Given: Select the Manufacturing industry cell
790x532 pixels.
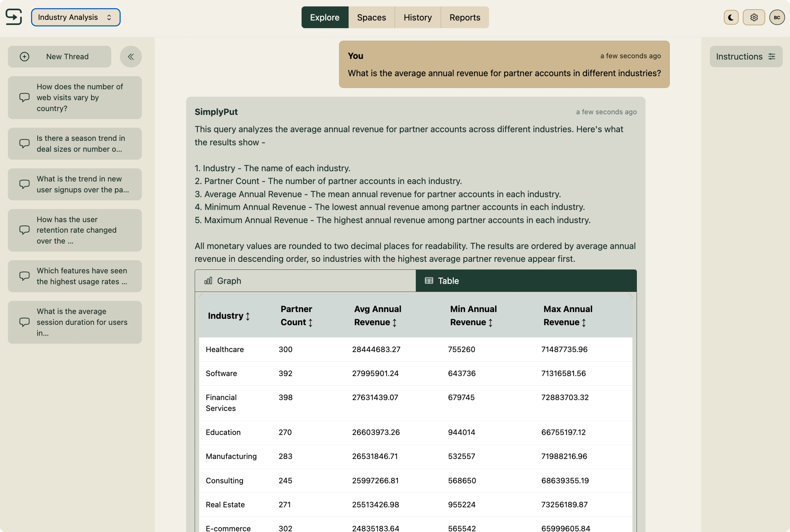Looking at the screenshot, I should 231,456.
